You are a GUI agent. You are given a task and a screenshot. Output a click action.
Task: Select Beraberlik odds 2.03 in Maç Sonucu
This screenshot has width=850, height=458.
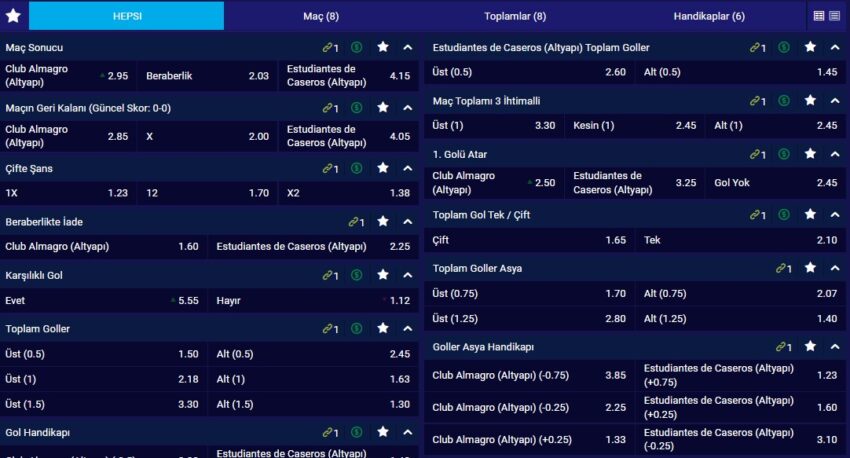coord(208,76)
